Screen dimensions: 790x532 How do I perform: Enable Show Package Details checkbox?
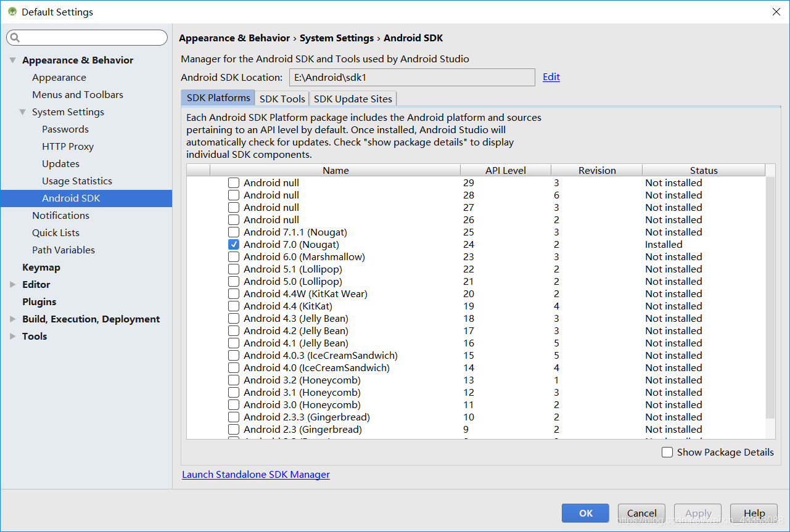coord(667,452)
